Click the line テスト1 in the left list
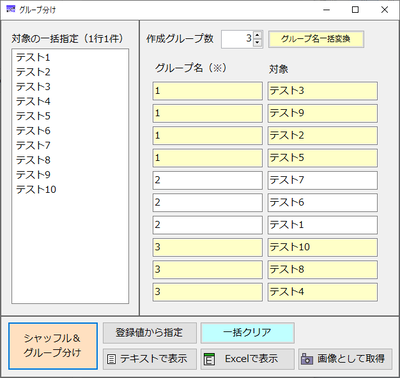400x378 pixels. point(33,58)
